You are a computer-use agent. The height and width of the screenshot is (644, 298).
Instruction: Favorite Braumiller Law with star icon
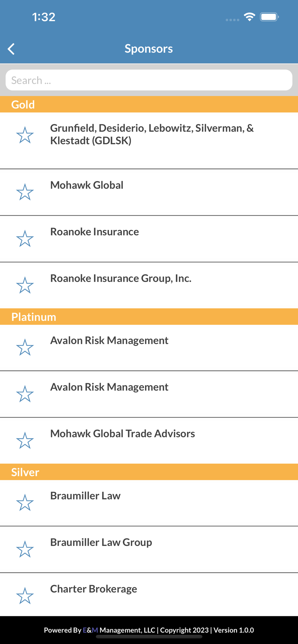click(x=25, y=503)
